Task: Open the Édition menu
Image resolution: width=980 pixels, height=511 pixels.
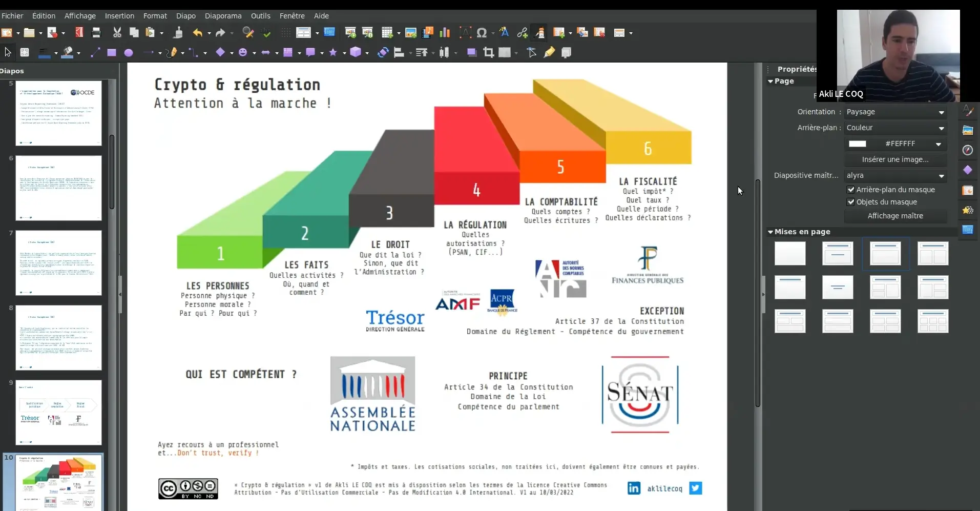Action: [x=44, y=16]
